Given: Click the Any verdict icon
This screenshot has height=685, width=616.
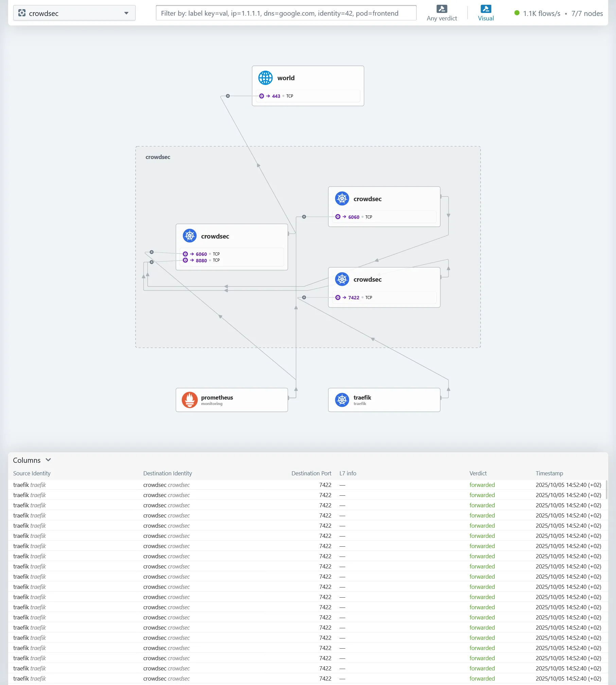Looking at the screenshot, I should point(442,9).
